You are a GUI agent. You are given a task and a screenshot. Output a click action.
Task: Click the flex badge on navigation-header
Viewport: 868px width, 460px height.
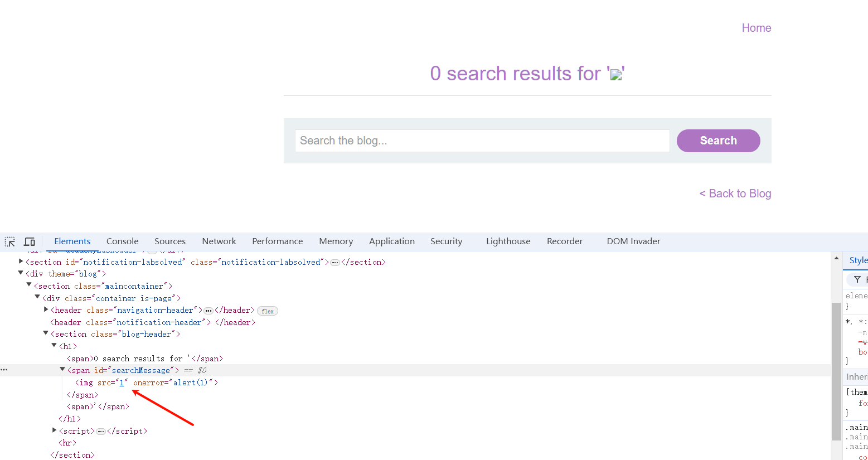coord(268,311)
